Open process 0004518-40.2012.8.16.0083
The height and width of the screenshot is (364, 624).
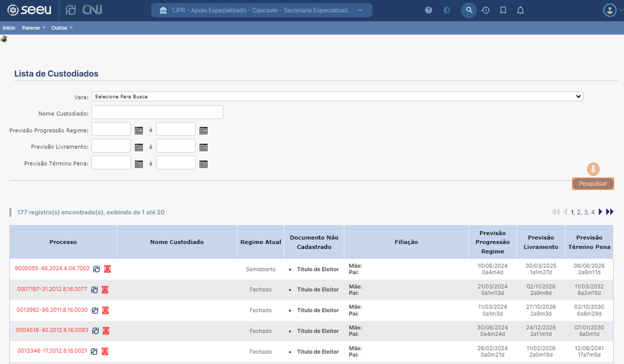coord(52,330)
